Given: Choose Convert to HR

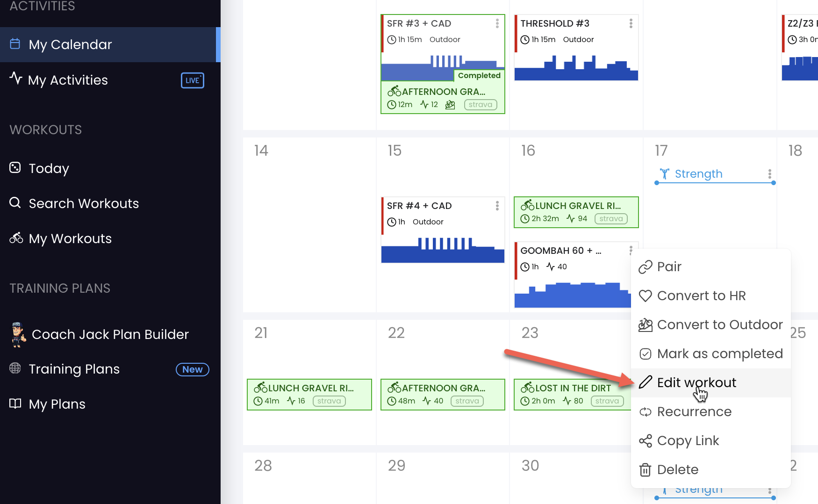Looking at the screenshot, I should (x=710, y=295).
